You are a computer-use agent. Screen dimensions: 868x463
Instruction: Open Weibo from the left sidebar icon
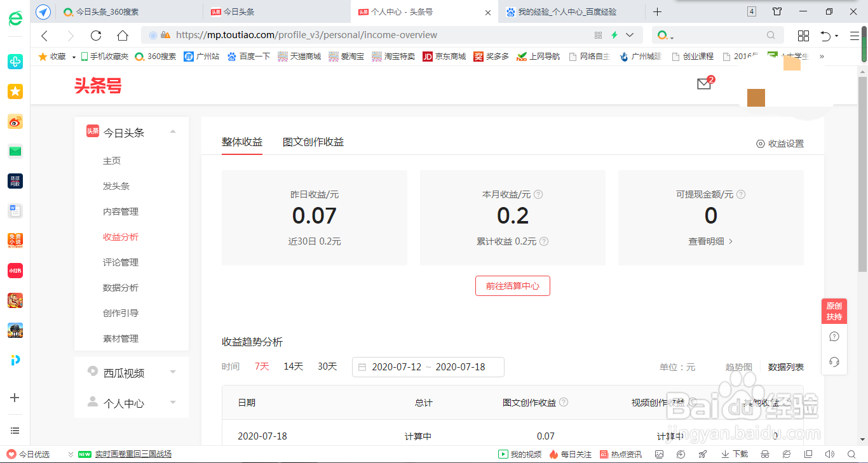tap(15, 121)
